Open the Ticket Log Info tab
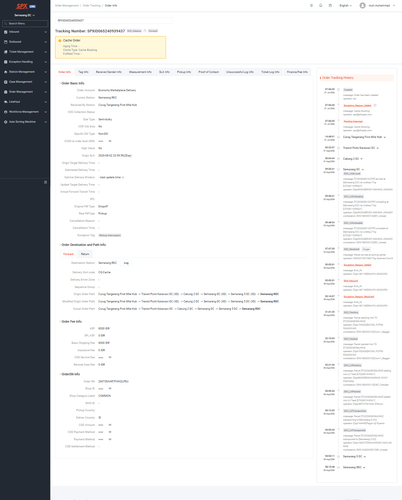The image size is (402, 500). point(270,72)
